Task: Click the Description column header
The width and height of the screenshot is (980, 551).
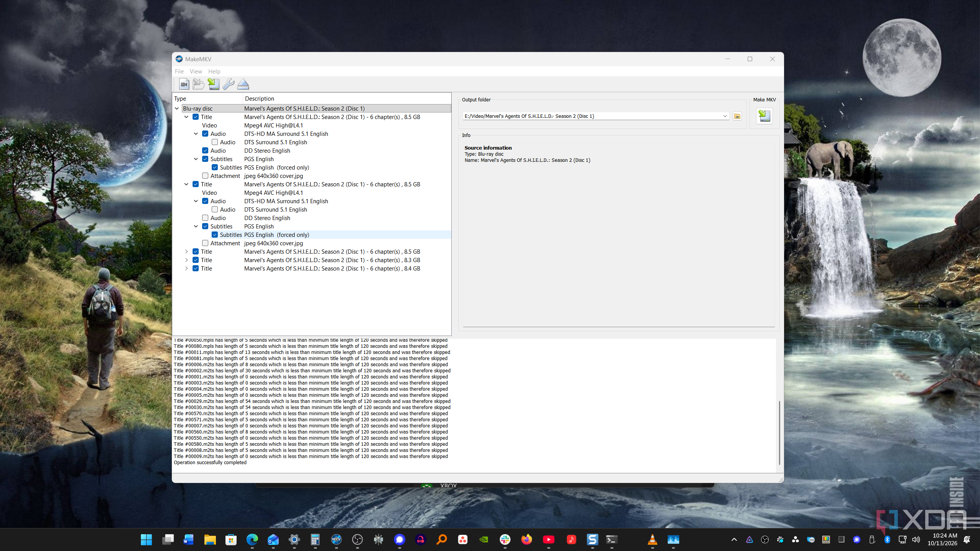Action: pyautogui.click(x=347, y=99)
